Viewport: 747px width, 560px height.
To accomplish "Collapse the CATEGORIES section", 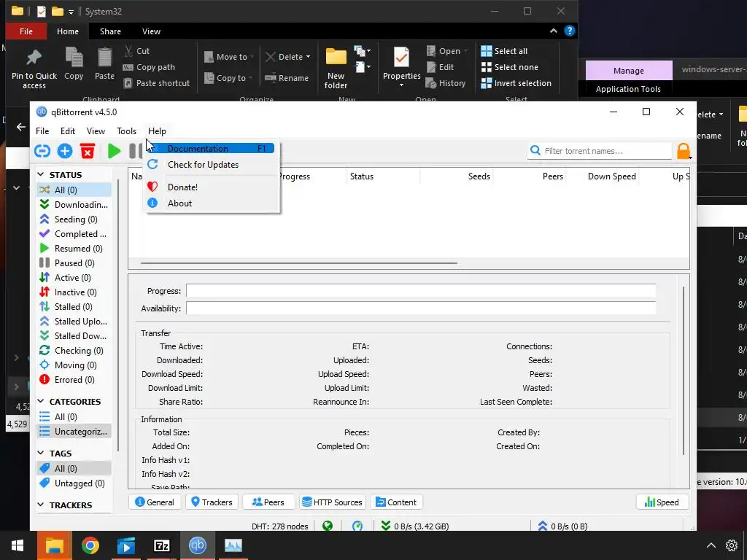I will pyautogui.click(x=41, y=402).
